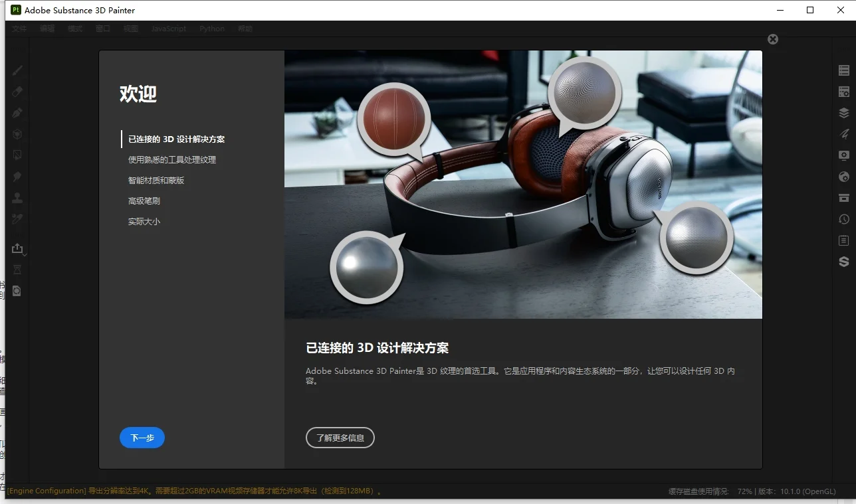This screenshot has height=504, width=856.
Task: Open the 文件 menu
Action: 19,29
